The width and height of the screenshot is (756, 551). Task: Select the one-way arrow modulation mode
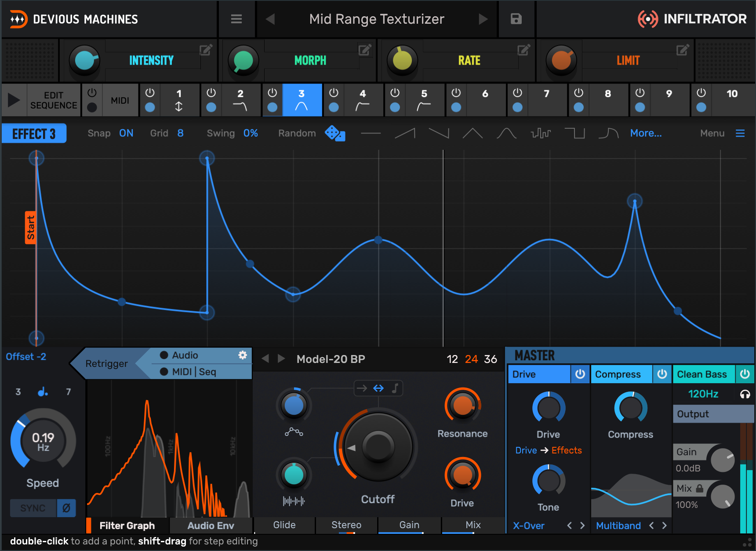362,388
